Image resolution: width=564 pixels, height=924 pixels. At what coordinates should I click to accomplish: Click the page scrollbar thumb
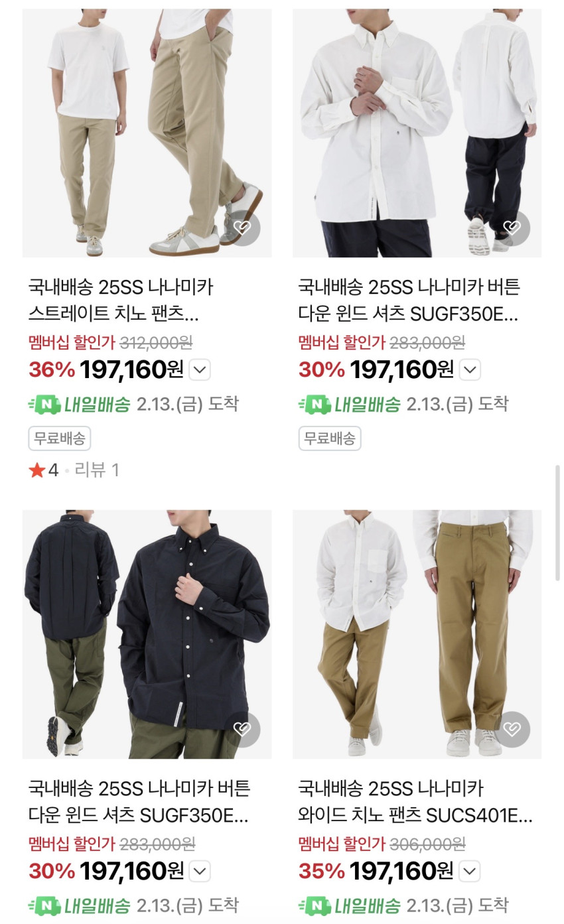click(558, 523)
